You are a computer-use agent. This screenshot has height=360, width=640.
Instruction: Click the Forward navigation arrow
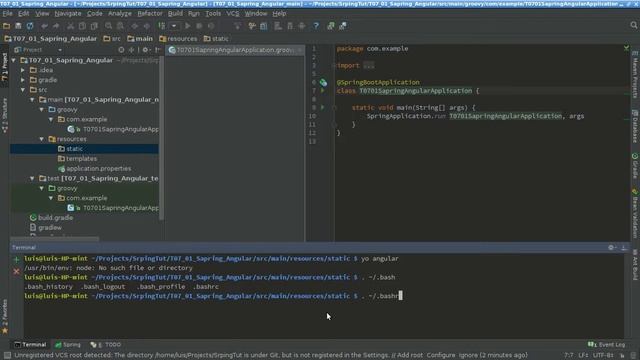click(x=147, y=26)
